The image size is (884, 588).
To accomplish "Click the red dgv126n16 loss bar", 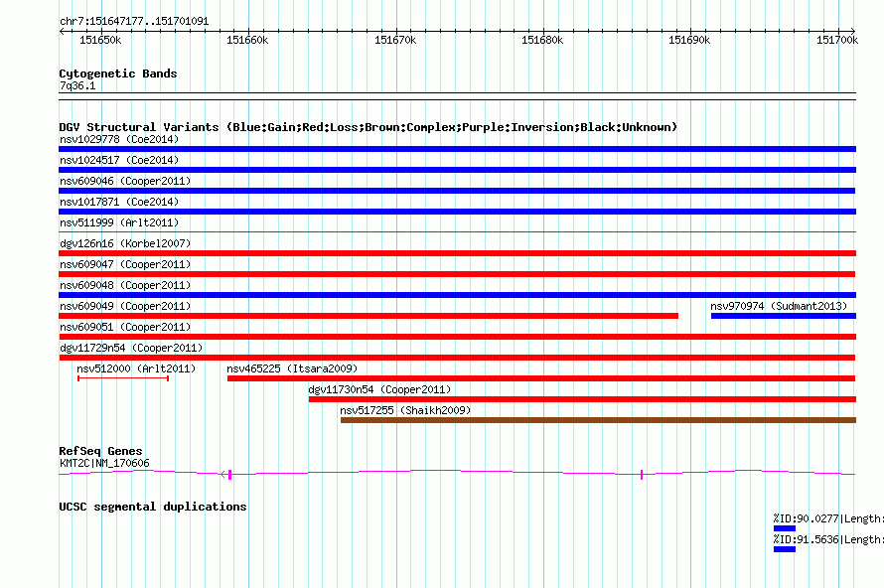I will tap(457, 253).
